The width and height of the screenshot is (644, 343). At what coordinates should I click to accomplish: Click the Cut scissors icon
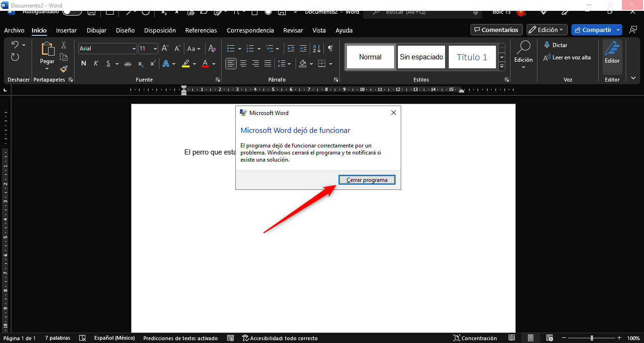64,45
